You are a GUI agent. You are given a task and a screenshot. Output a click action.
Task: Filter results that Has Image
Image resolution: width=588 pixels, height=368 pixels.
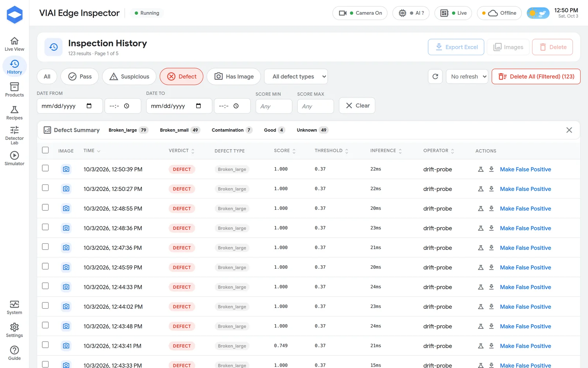(x=234, y=77)
